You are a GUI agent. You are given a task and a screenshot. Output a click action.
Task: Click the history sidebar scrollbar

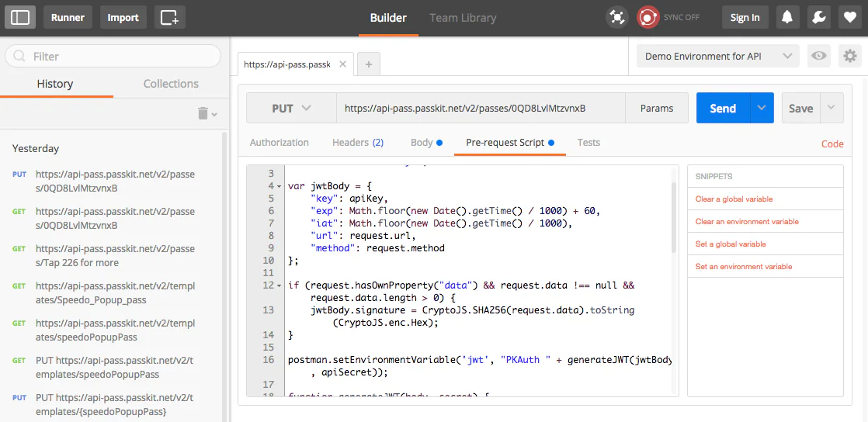tap(224, 276)
